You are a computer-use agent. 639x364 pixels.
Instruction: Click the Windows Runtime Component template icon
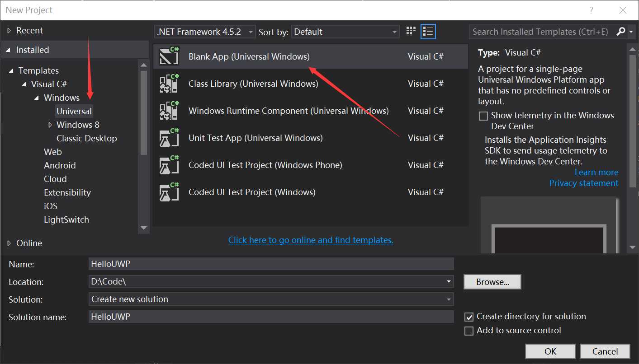point(170,111)
